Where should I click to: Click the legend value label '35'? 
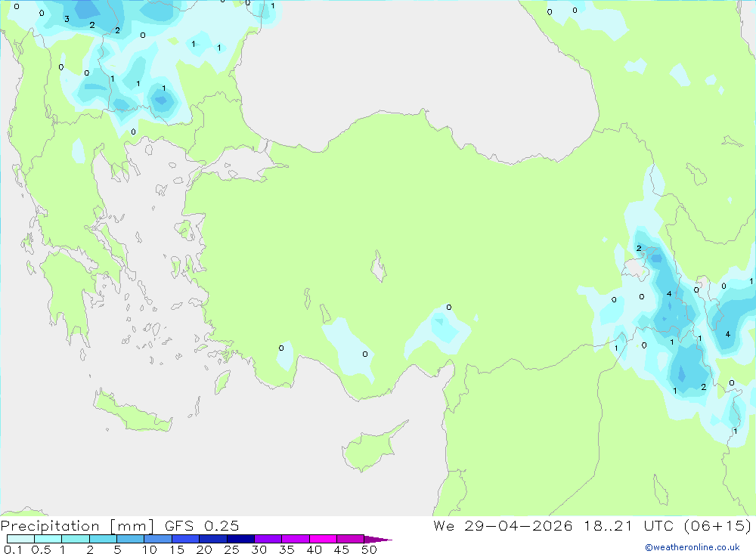[287, 549]
